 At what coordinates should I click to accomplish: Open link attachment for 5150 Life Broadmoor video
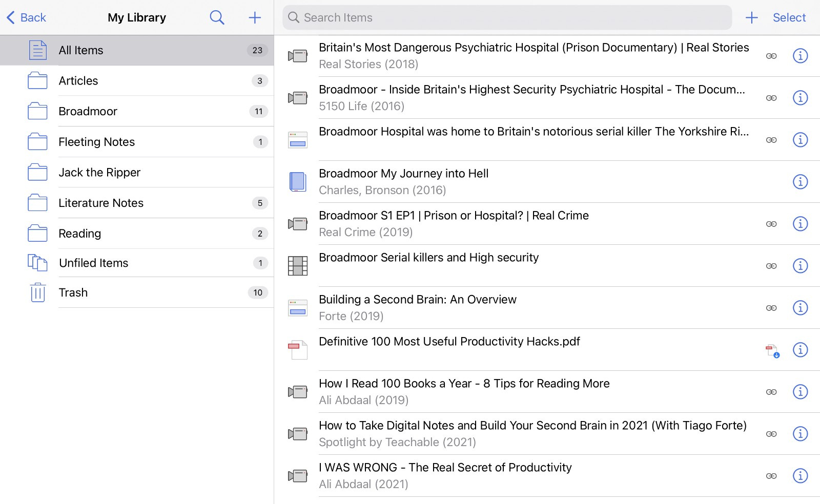pos(771,98)
